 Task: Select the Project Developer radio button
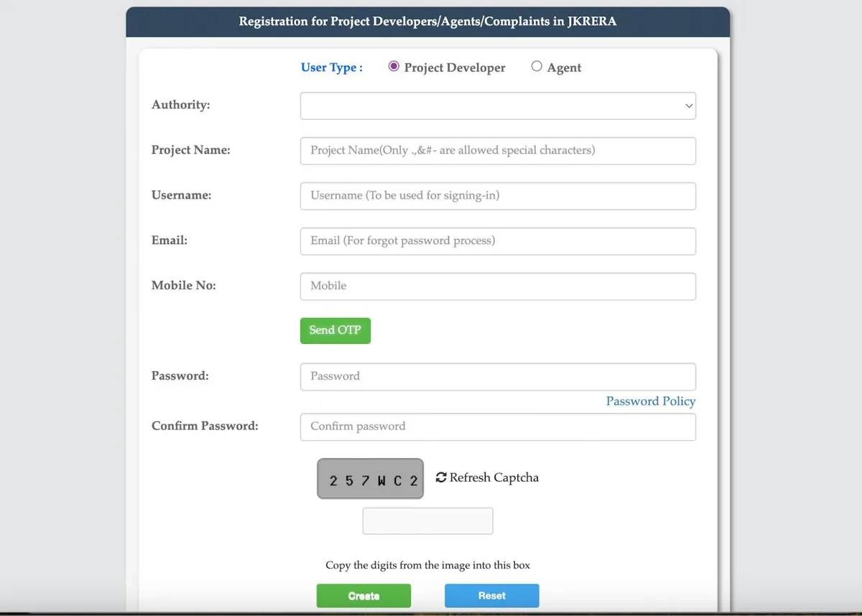pyautogui.click(x=394, y=67)
